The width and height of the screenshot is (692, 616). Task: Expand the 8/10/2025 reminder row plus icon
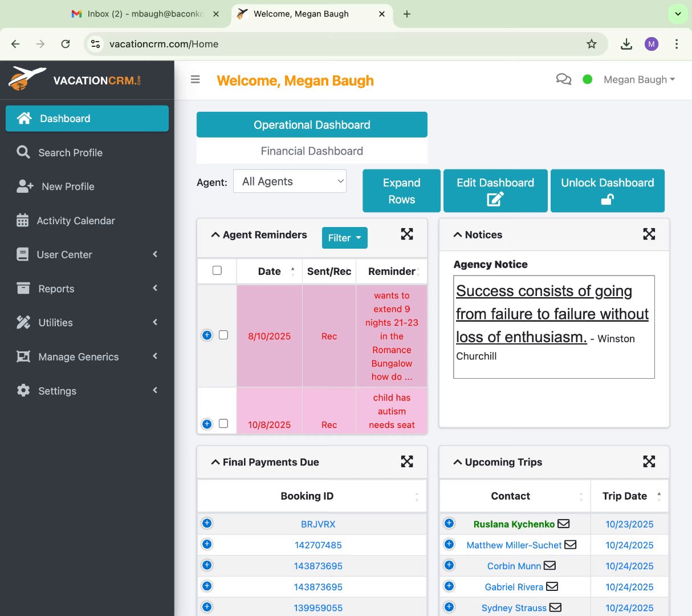click(x=207, y=335)
